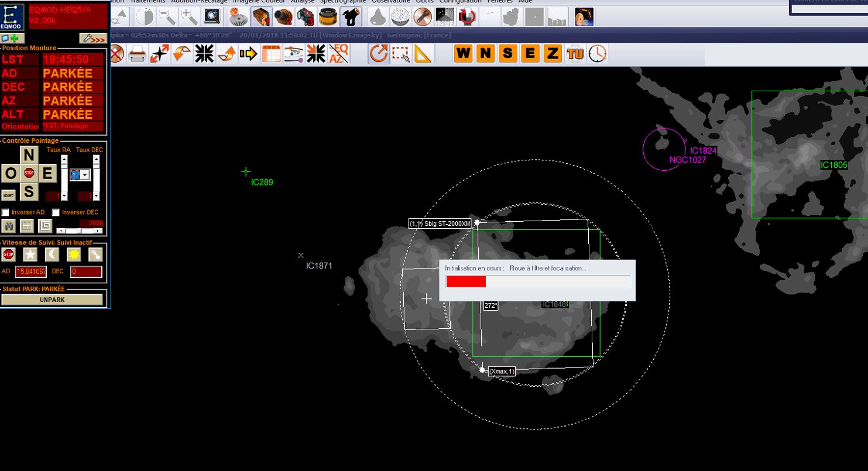Click the TU universal time icon
Screen dimensions: 868x471
575,54
